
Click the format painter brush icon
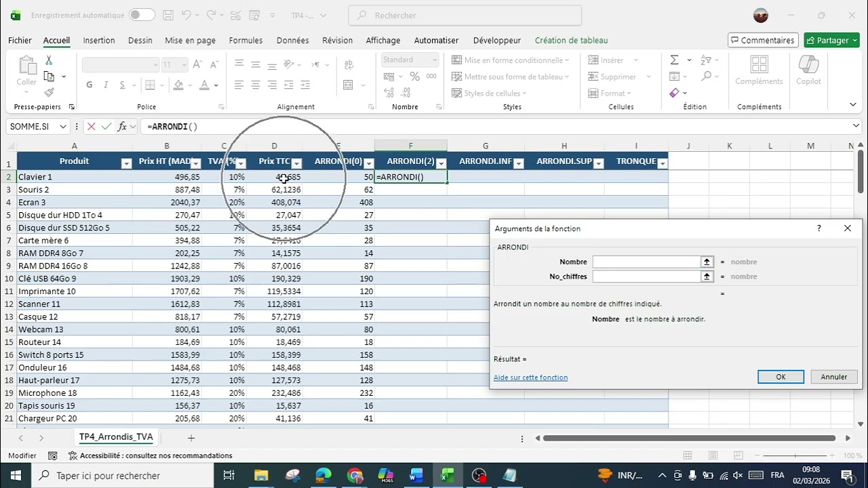point(49,92)
